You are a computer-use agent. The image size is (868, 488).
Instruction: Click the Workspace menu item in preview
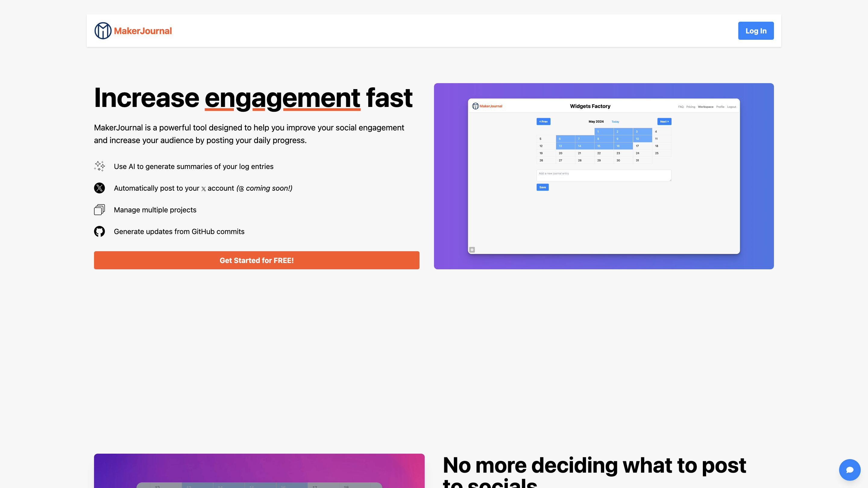[x=705, y=107]
